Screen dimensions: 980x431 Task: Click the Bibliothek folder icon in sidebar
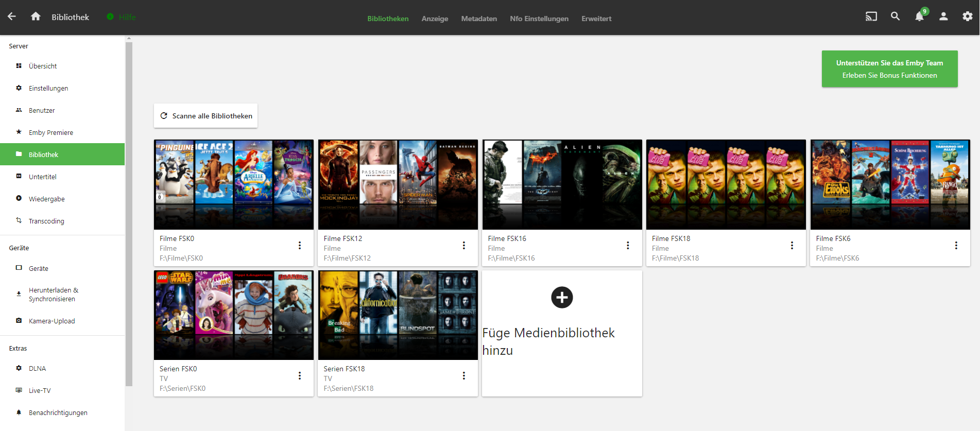pyautogui.click(x=19, y=154)
